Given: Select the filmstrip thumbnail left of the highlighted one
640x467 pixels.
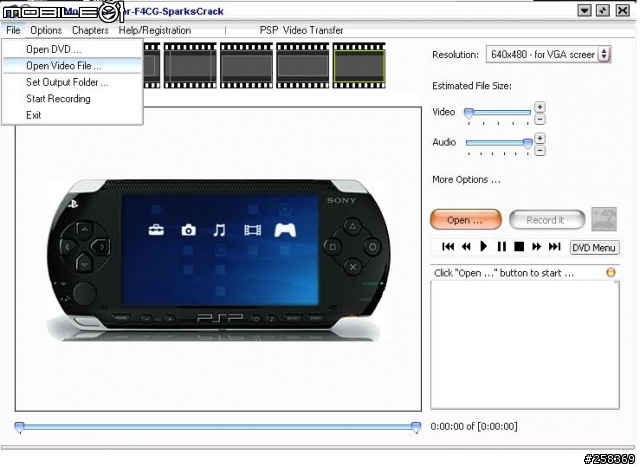Looking at the screenshot, I should pyautogui.click(x=302, y=65).
